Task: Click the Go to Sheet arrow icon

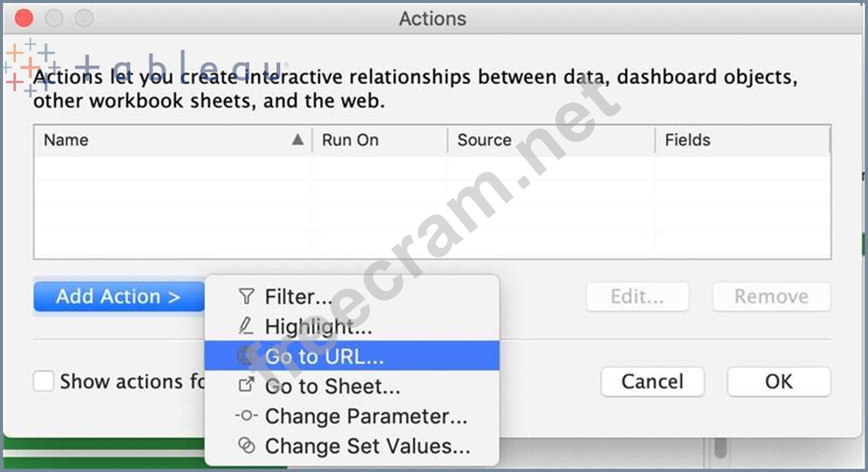Action: click(x=246, y=386)
